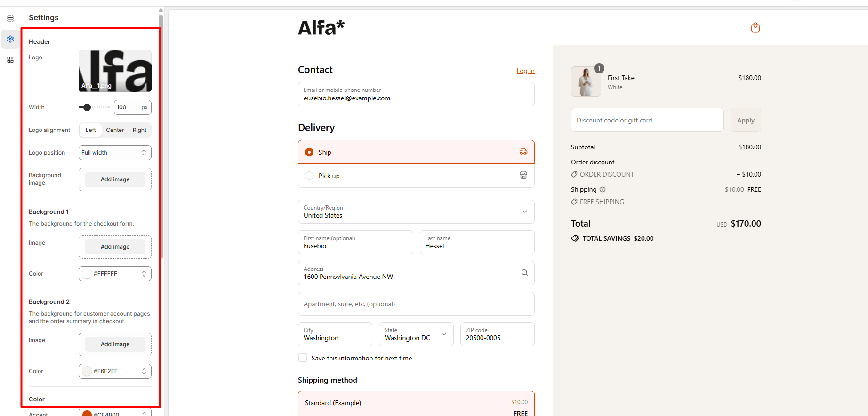
Task: Check Save this information for next time
Action: 303,358
